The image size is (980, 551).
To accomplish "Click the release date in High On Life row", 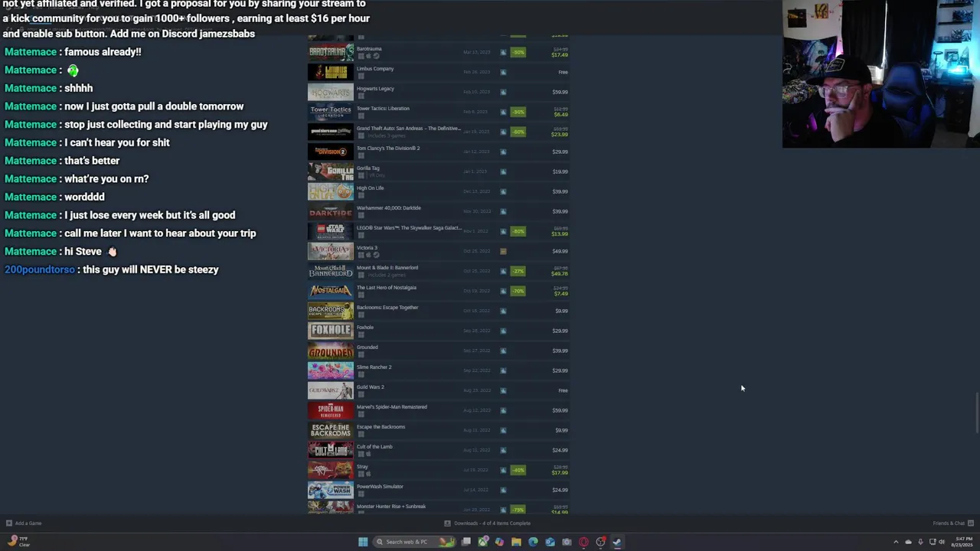I will tap(476, 191).
